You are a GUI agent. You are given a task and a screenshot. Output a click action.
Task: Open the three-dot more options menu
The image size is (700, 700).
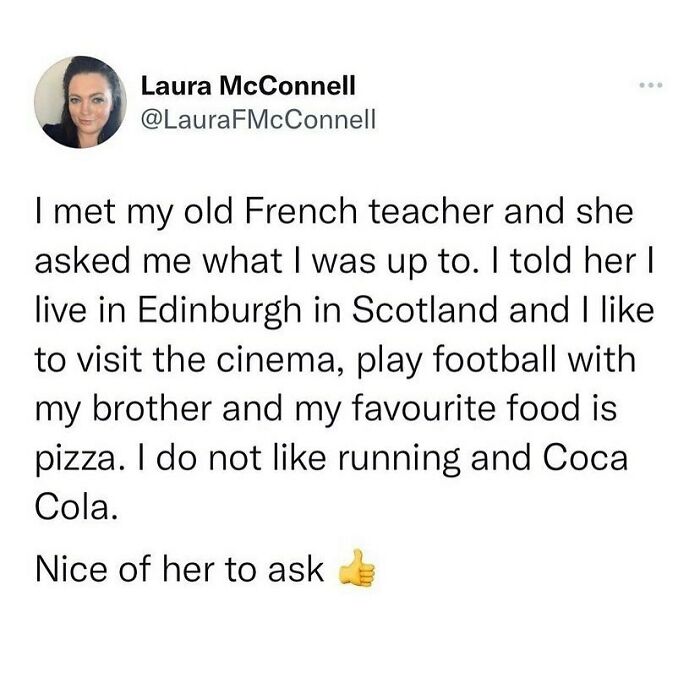coord(651,83)
